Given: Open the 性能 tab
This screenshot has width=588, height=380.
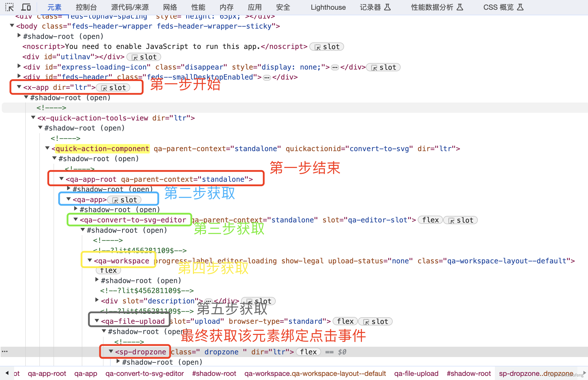Looking at the screenshot, I should click(x=199, y=7).
